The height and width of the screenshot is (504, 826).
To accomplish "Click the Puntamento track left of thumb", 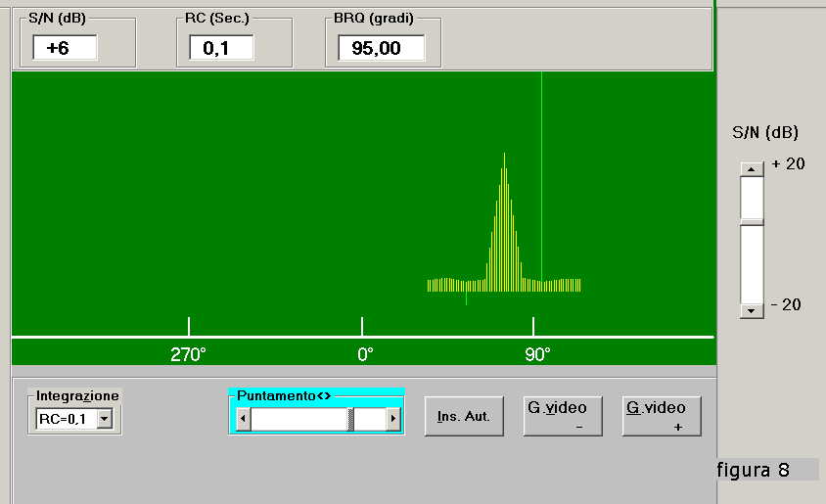I will pyautogui.click(x=298, y=419).
